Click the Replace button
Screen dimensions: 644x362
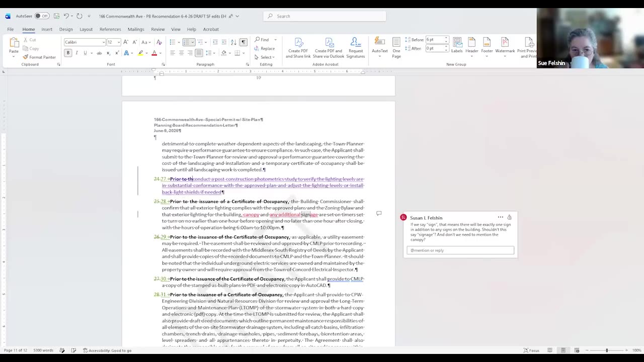[265, 48]
